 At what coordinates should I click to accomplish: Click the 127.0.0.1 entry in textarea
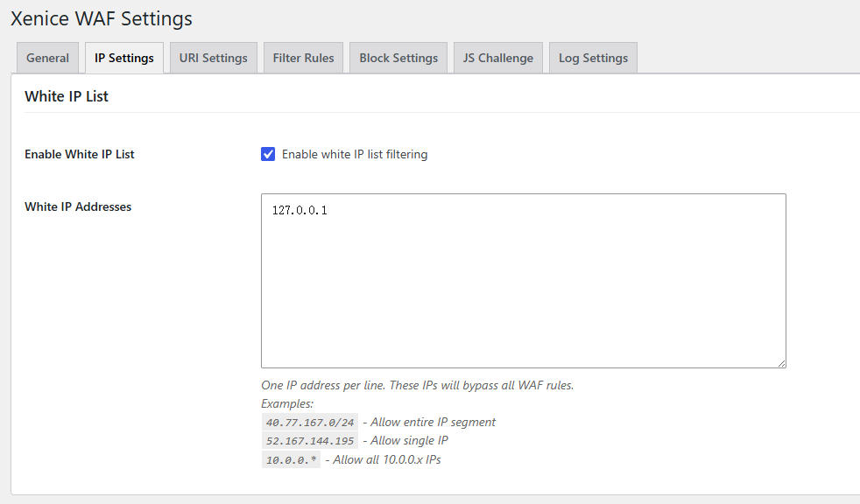300,210
